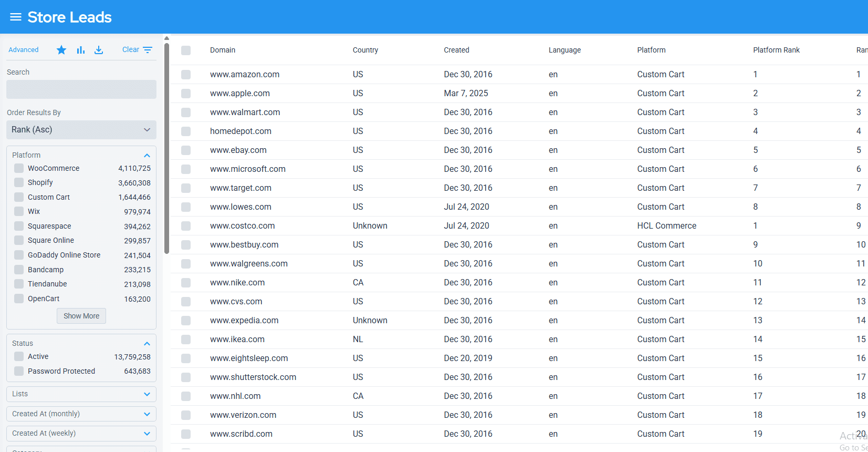Open the Order Results By dropdown
The image size is (868, 452).
(x=81, y=130)
